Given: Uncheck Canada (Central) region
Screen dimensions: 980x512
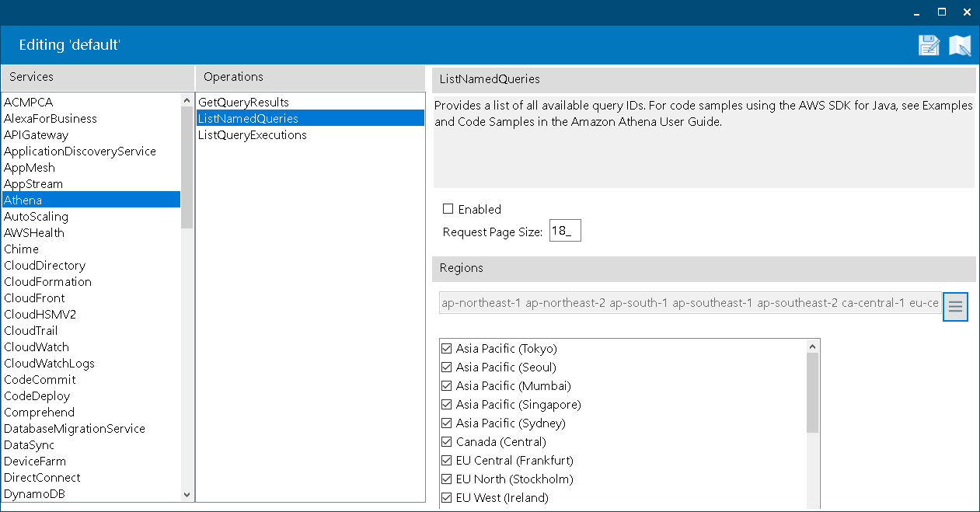Looking at the screenshot, I should (446, 442).
